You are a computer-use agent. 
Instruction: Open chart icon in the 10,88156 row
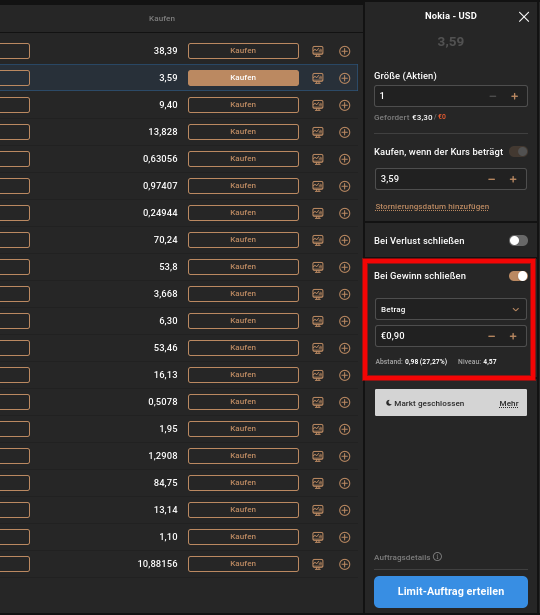tap(318, 564)
